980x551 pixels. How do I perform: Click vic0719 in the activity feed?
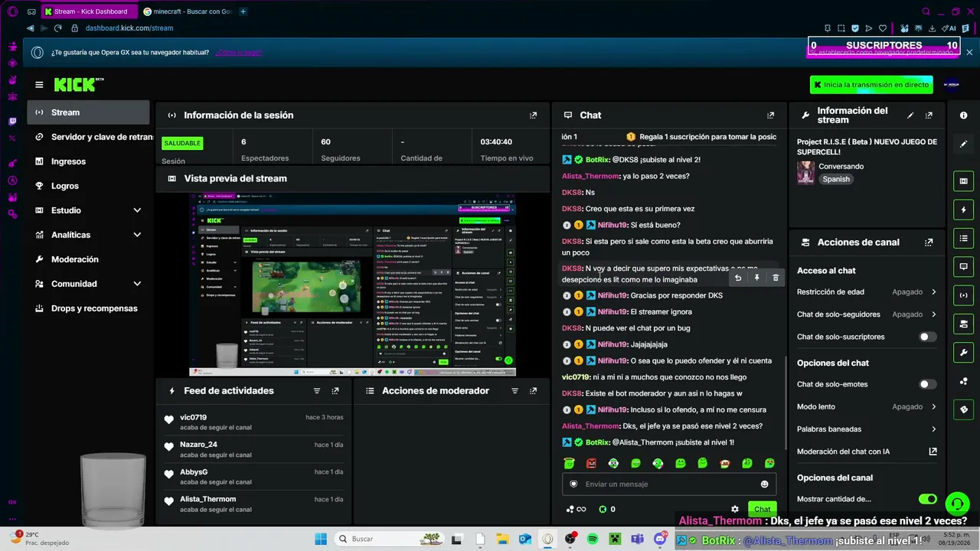pyautogui.click(x=193, y=417)
